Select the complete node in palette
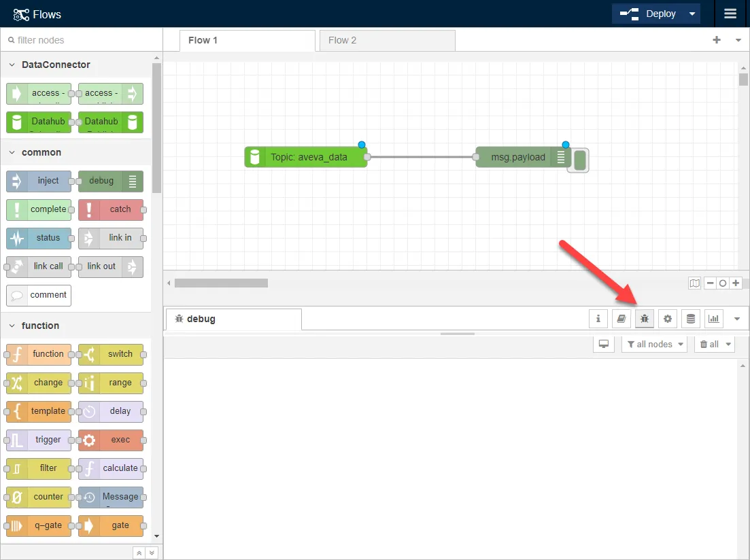The height and width of the screenshot is (560, 750). pyautogui.click(x=39, y=209)
